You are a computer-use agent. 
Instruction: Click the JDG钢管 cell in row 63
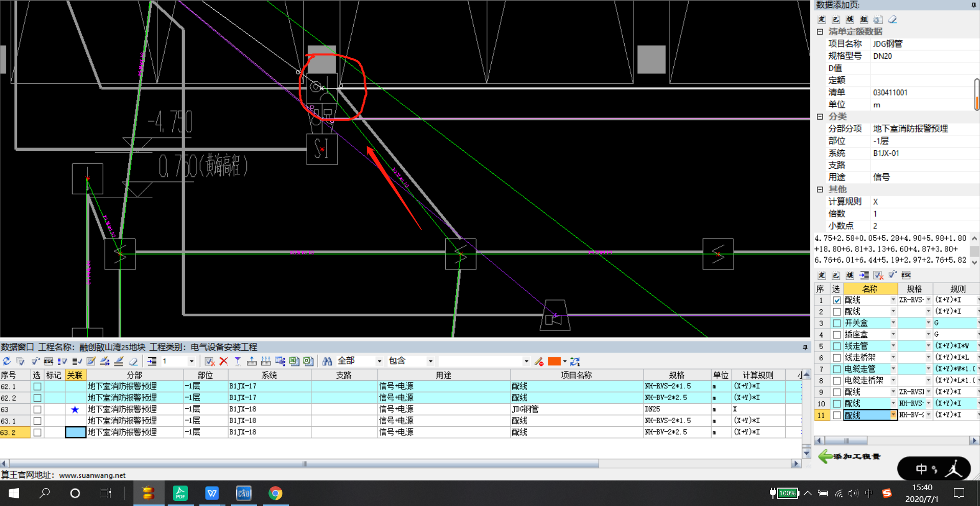[x=577, y=409]
